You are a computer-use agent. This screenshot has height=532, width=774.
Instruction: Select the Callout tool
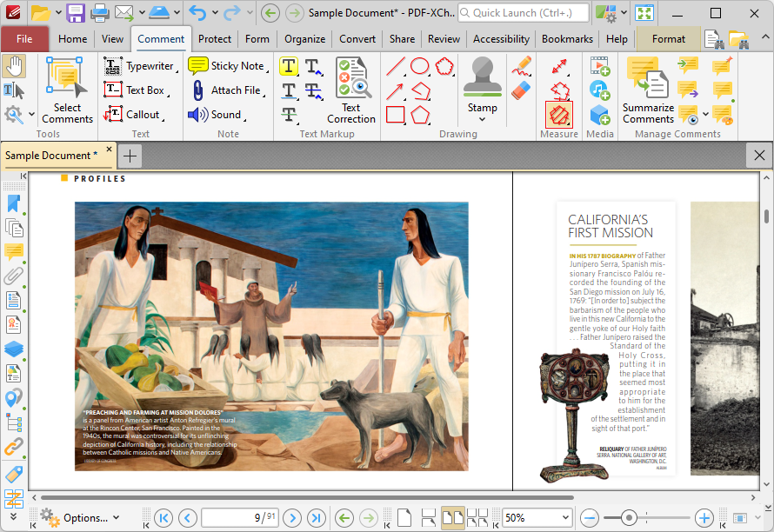(x=134, y=115)
